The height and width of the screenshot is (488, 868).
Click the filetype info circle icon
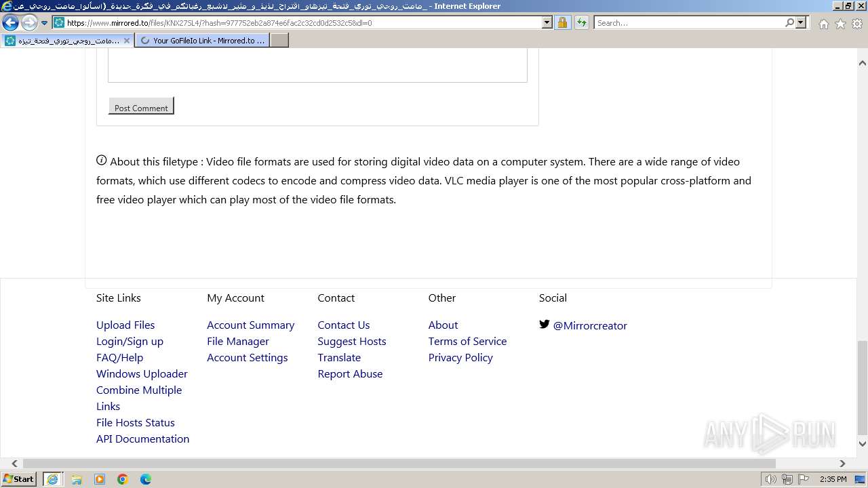coord(102,161)
